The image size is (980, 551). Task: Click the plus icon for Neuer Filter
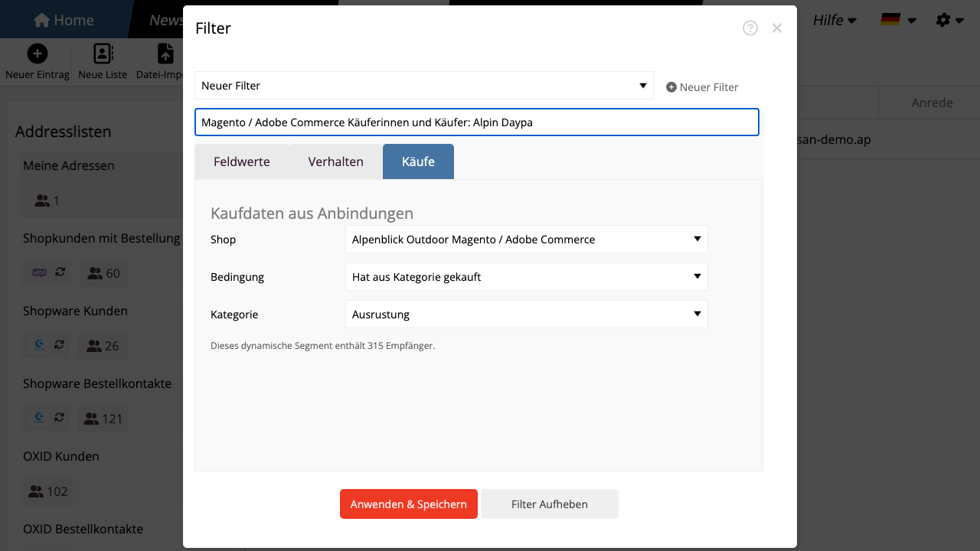pos(671,87)
